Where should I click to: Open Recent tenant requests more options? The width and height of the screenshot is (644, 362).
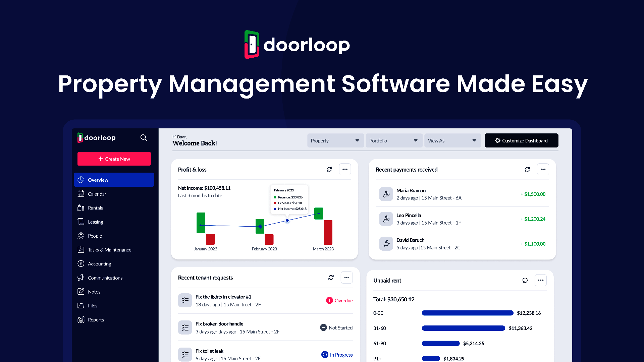point(347,278)
